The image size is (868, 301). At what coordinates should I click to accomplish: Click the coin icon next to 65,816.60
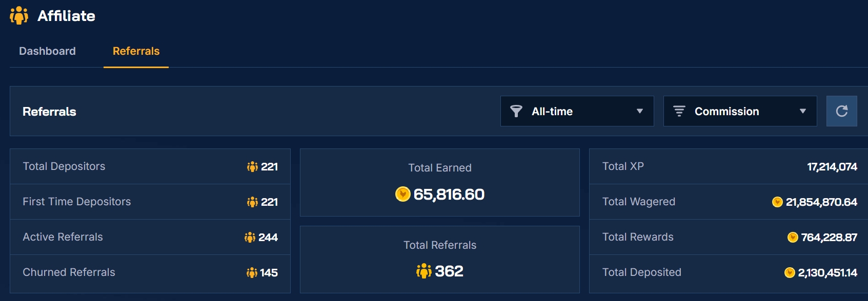tap(403, 194)
